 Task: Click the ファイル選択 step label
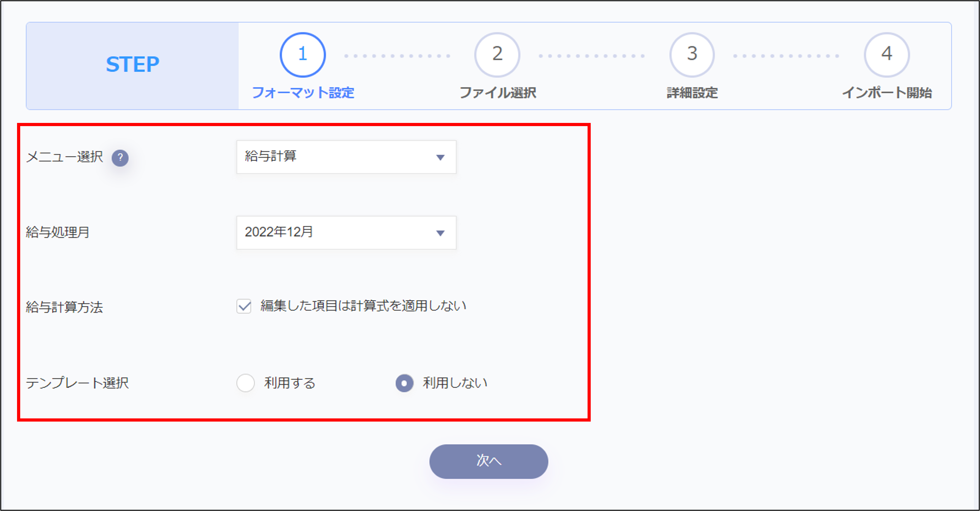pyautogui.click(x=498, y=93)
